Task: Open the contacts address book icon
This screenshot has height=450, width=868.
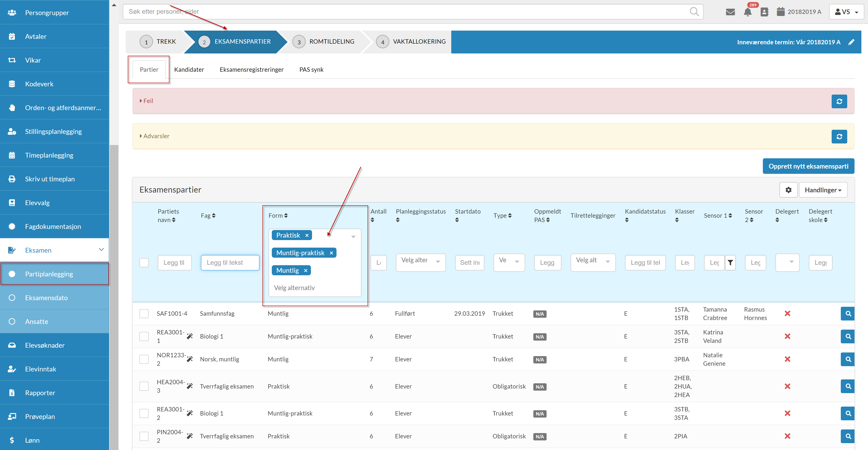Action: [x=764, y=12]
